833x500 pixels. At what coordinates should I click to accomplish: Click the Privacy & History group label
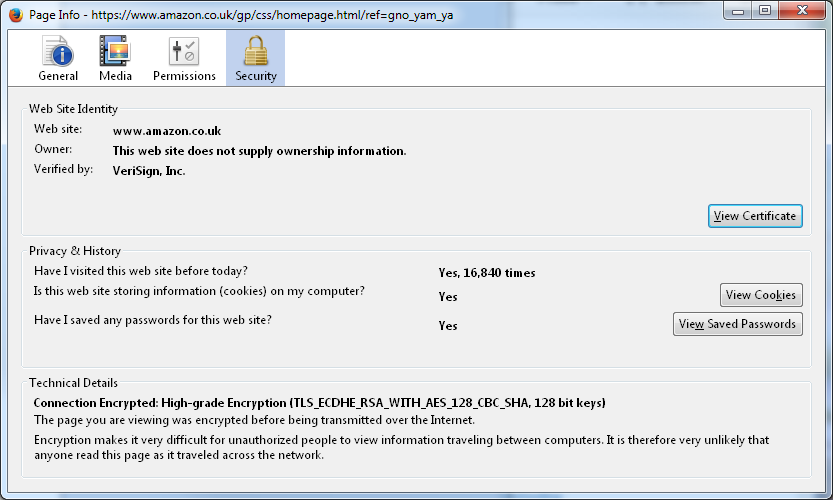[75, 251]
